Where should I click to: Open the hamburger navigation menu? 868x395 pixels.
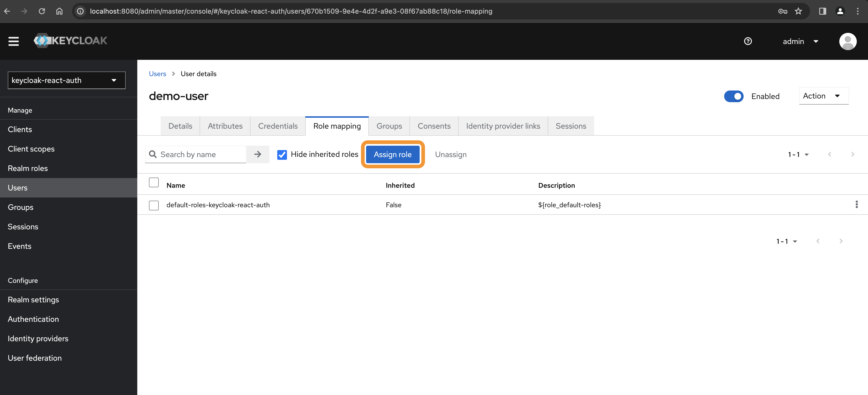(13, 41)
